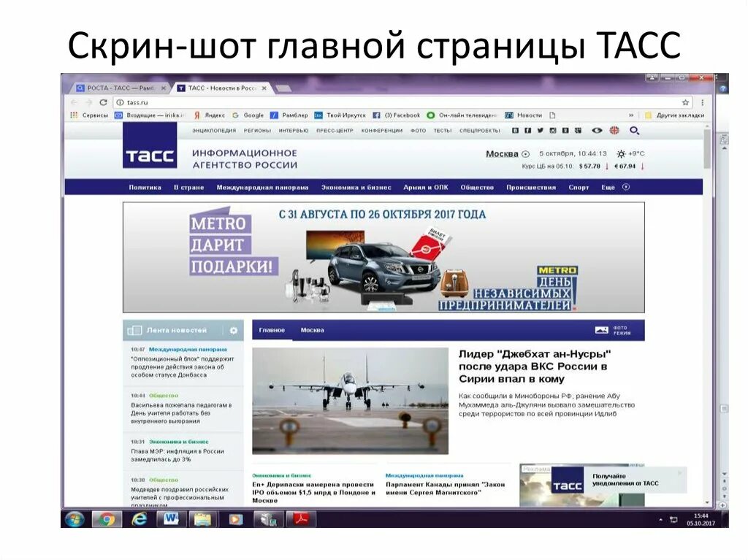This screenshot has height=560, width=748.
Task: Open the Политика section
Action: (145, 188)
